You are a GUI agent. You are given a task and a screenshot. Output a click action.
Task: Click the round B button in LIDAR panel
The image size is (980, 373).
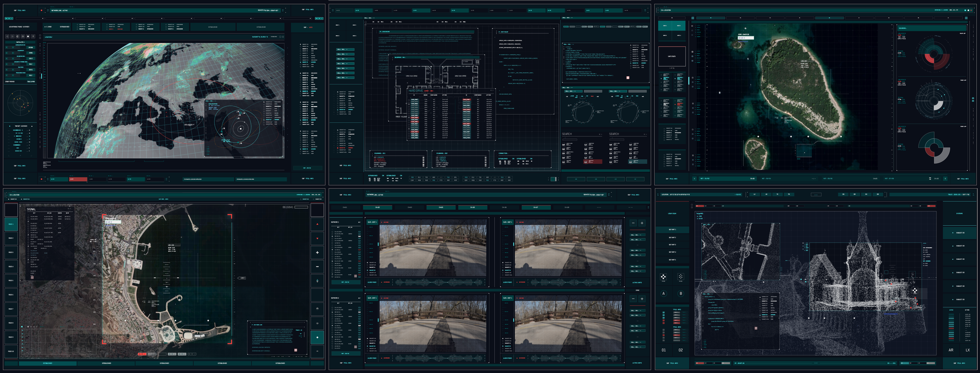pos(681,293)
